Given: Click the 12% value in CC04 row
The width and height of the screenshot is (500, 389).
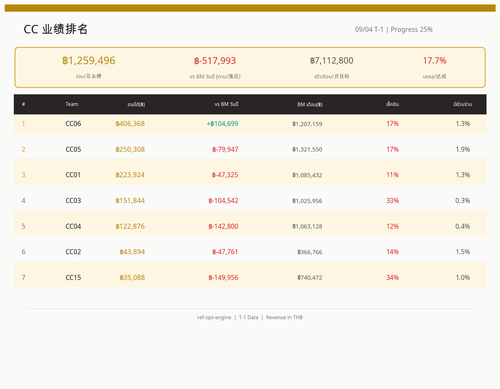Looking at the screenshot, I should [x=393, y=226].
